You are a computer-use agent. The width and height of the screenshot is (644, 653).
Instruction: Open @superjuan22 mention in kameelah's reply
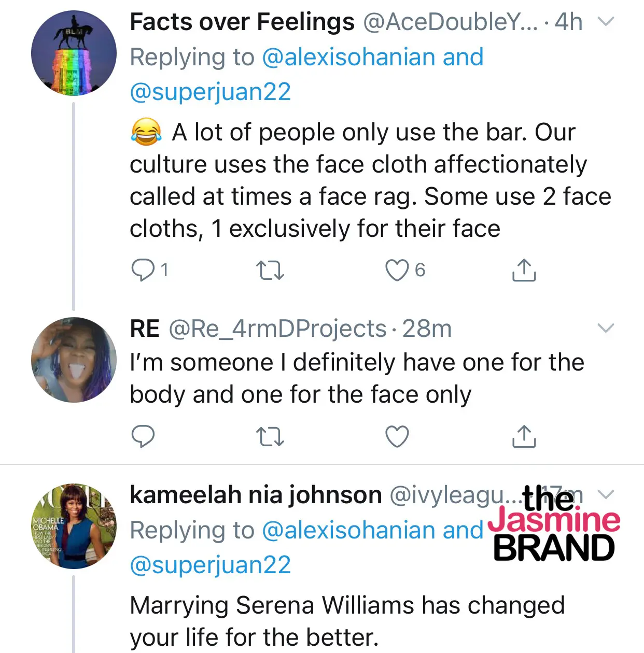210,564
